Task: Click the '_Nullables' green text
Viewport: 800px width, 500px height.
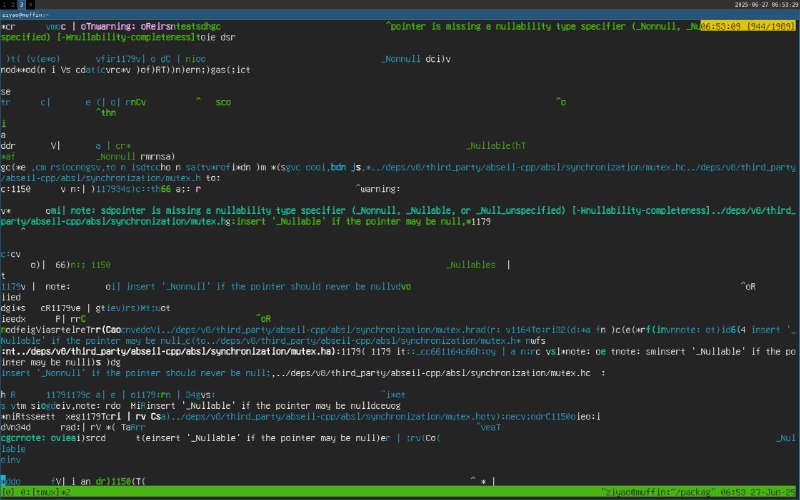Action: (x=471, y=265)
